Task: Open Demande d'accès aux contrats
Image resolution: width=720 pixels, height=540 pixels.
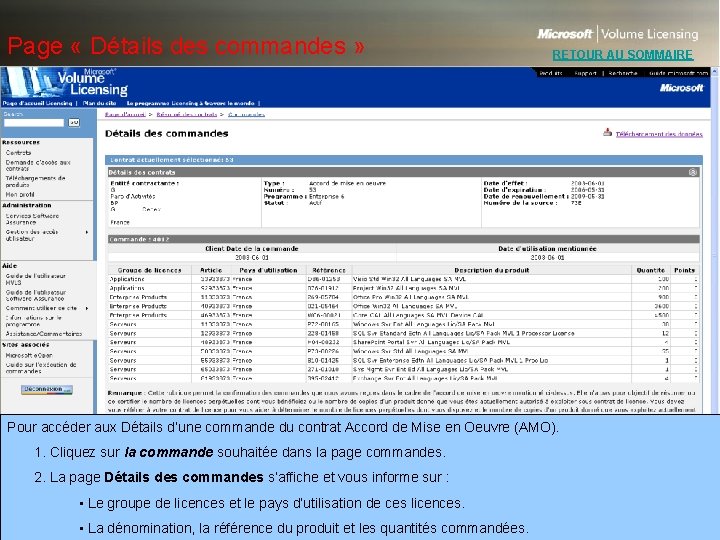Action: (x=38, y=165)
